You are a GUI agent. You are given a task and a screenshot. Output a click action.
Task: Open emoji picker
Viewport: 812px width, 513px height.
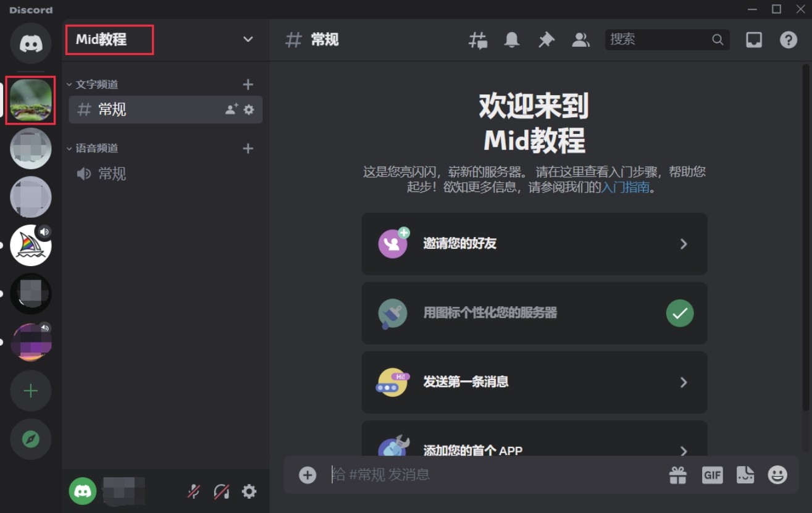click(777, 475)
